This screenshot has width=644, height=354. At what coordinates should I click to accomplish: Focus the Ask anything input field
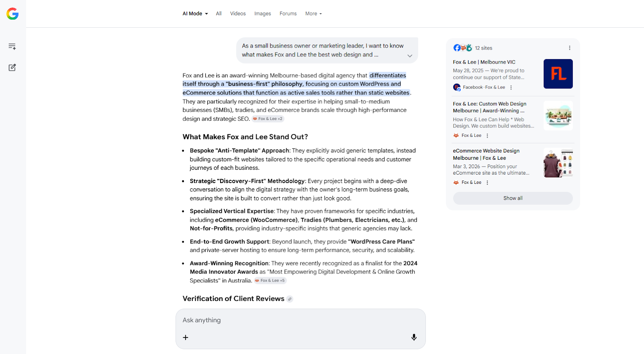(300, 320)
